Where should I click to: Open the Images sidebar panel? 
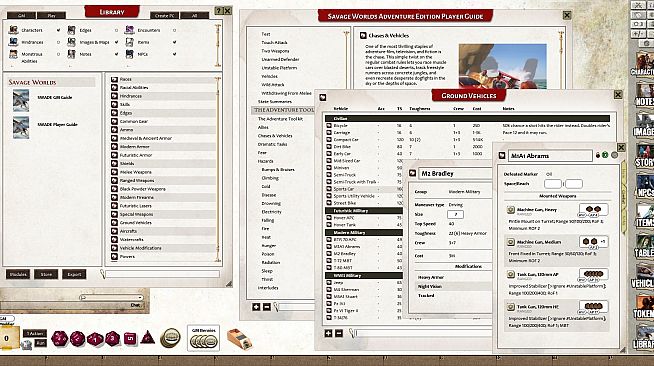[x=645, y=124]
